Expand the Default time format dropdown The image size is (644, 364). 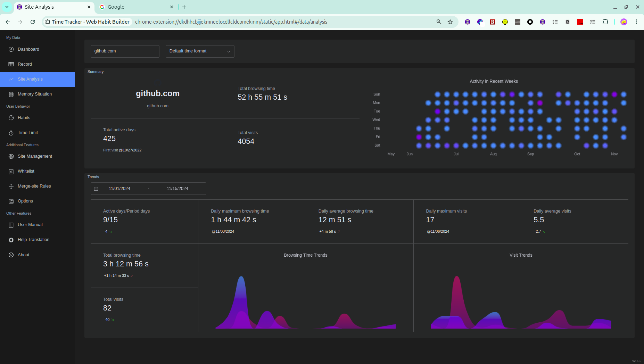point(200,51)
